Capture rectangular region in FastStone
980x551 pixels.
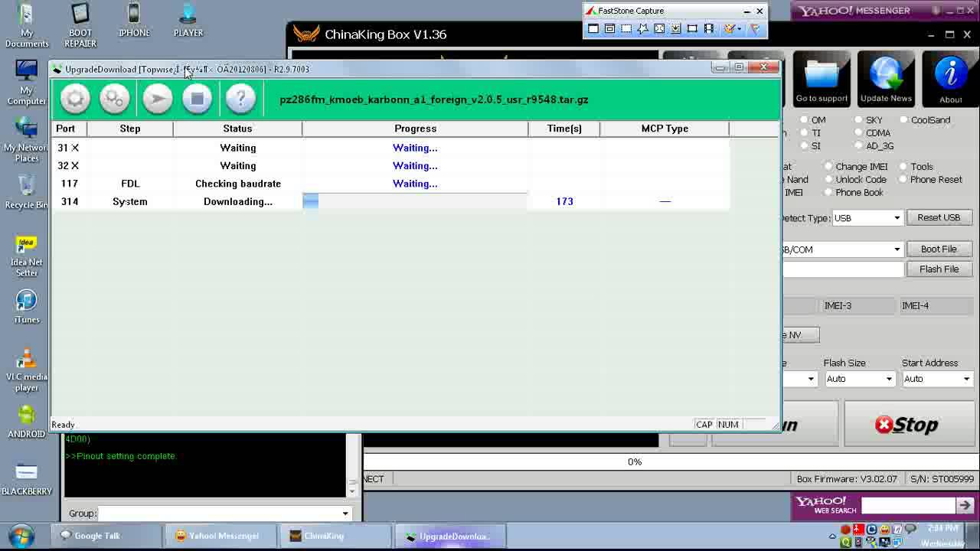click(626, 28)
